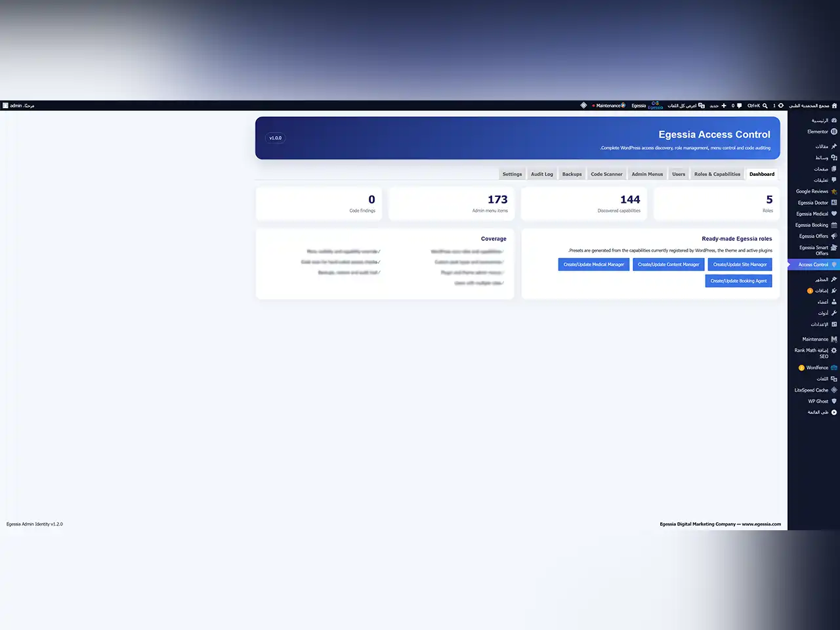Click the Posts pushpin icon in sidebar

click(834, 146)
